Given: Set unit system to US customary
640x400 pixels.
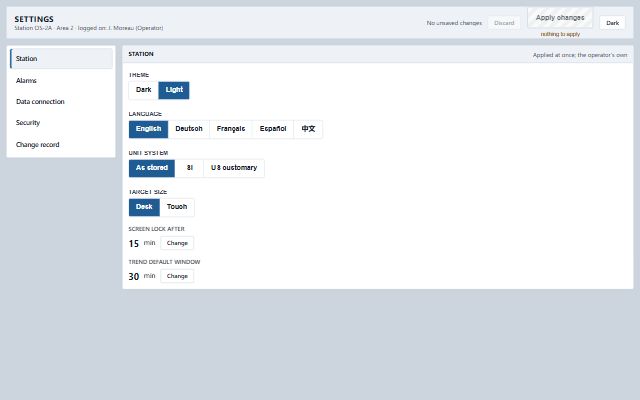Looking at the screenshot, I should [x=234, y=168].
